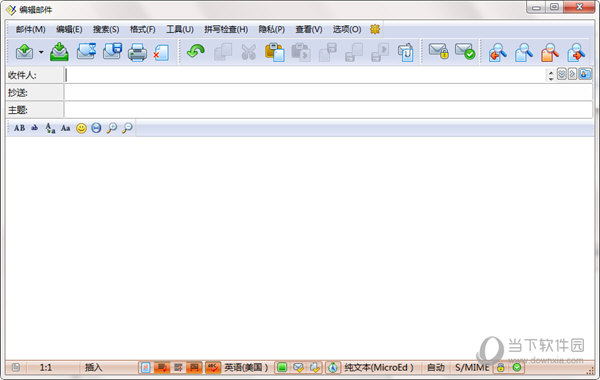This screenshot has height=380, width=600.
Task: Click the 抄送 CC label button
Action: [34, 93]
